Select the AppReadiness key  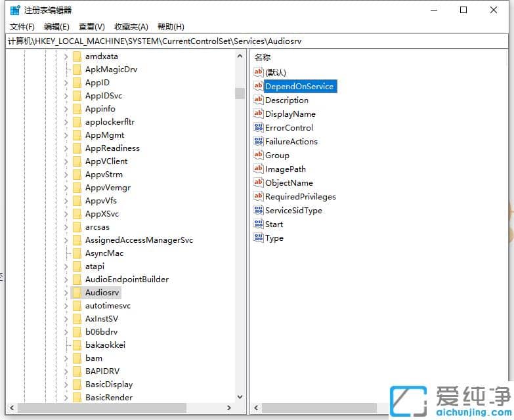[112, 148]
